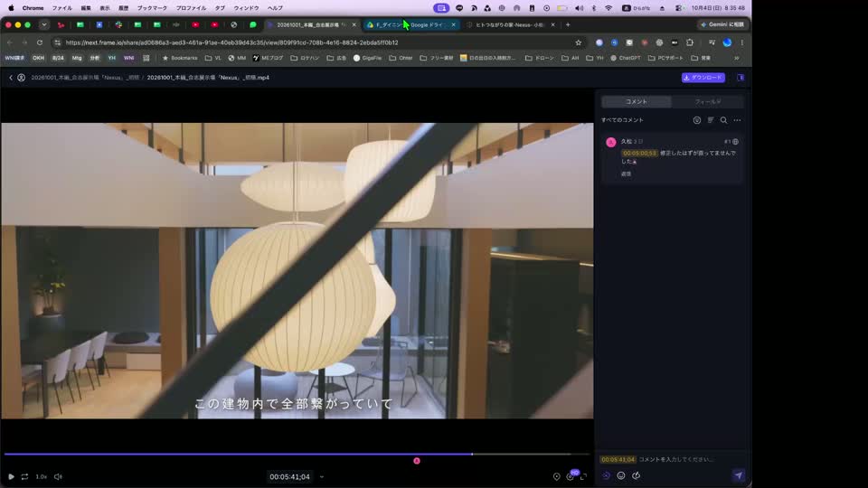The height and width of the screenshot is (488, 868).
Task: Open the comments more options ellipsis
Action: (738, 120)
